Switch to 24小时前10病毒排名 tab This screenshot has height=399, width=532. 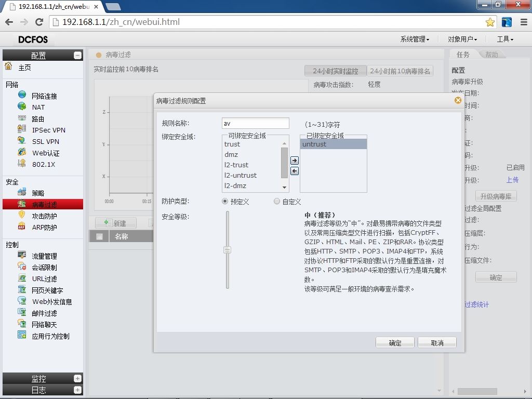(x=400, y=71)
